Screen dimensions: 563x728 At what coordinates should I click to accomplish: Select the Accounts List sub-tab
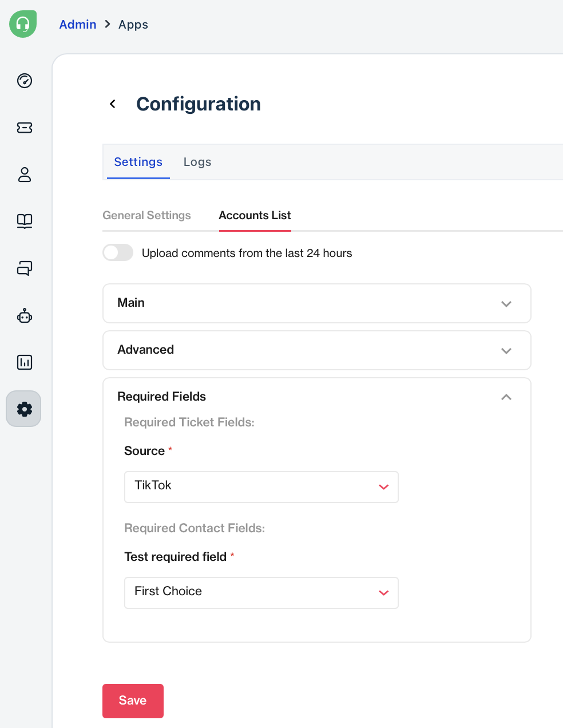click(255, 215)
